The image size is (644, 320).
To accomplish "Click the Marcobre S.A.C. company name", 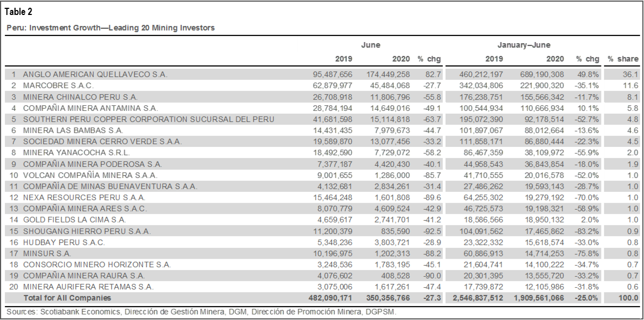I will [x=58, y=85].
